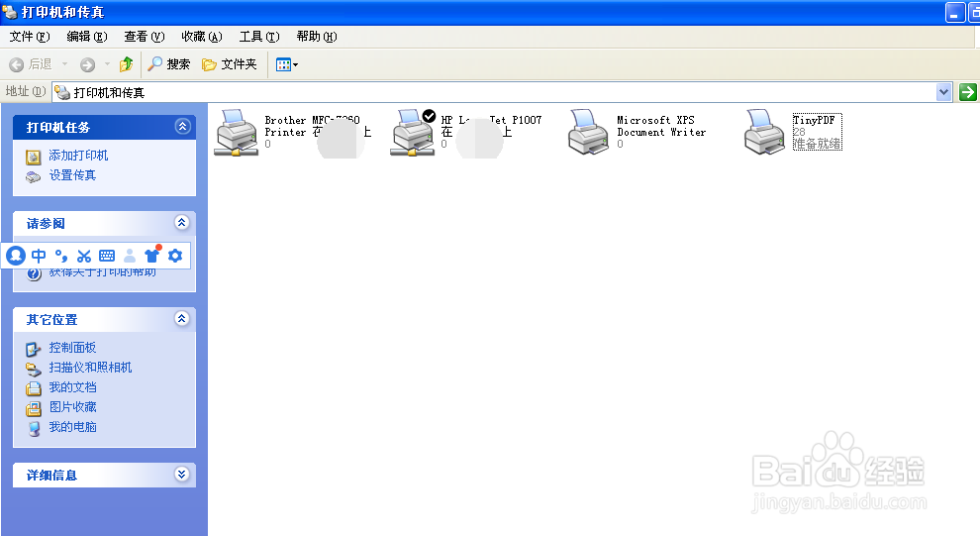Click the Add Printer (添加打印机) link
980x536 pixels.
click(79, 156)
